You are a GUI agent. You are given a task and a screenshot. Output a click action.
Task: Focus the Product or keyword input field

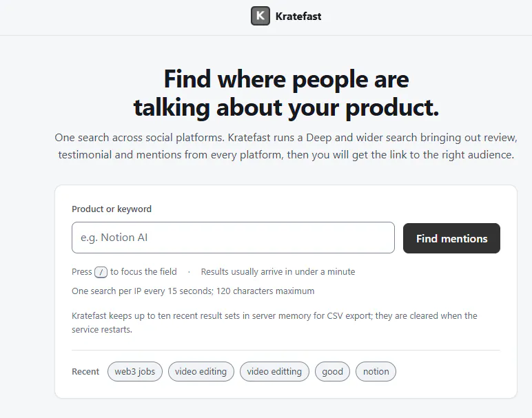tap(233, 238)
